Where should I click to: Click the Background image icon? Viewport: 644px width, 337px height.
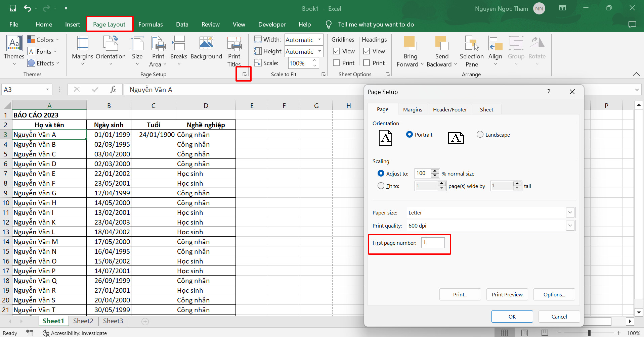pos(206,44)
